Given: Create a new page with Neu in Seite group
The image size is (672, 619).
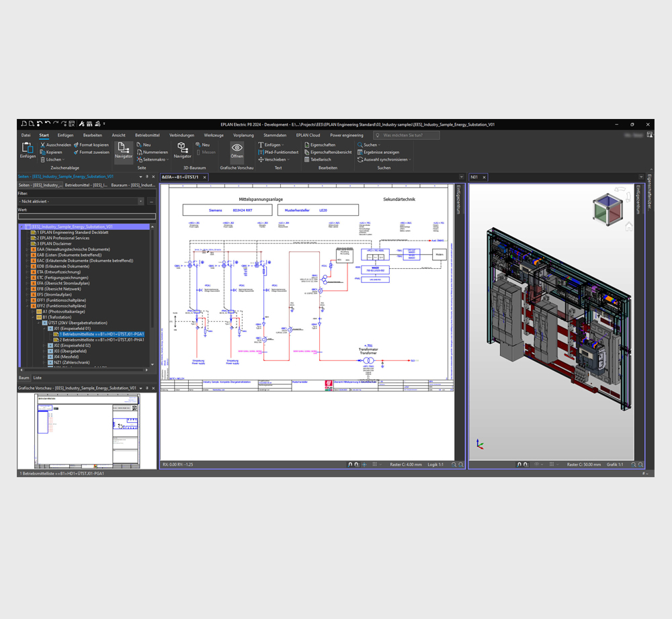Looking at the screenshot, I should 144,145.
